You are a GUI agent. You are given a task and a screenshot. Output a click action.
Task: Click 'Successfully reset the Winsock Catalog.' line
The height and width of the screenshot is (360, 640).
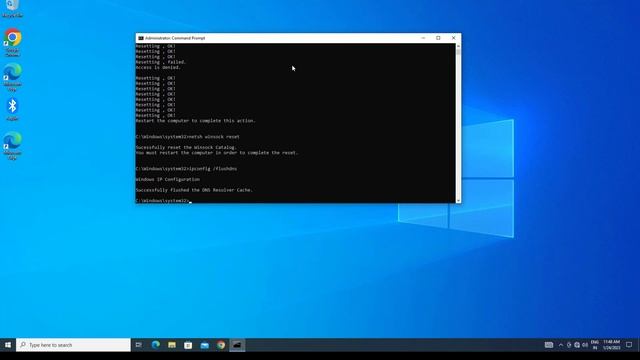(186, 147)
